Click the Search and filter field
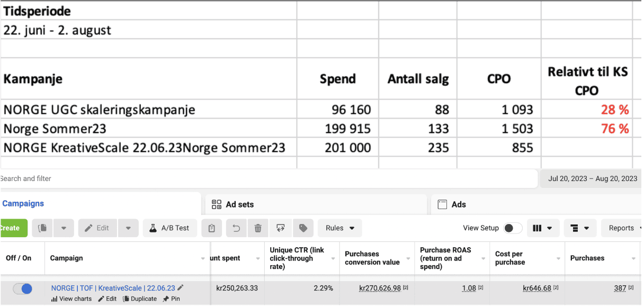The height and width of the screenshot is (306, 644). [x=265, y=179]
